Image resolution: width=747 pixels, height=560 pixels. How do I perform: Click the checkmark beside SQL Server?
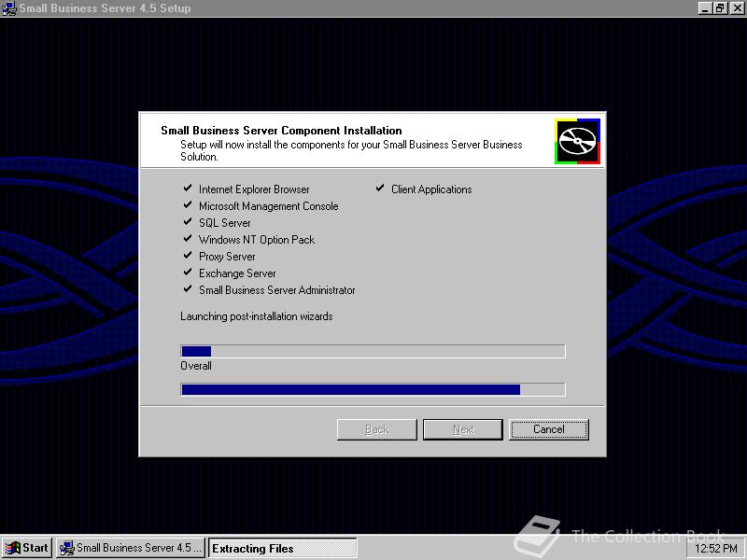pos(188,221)
